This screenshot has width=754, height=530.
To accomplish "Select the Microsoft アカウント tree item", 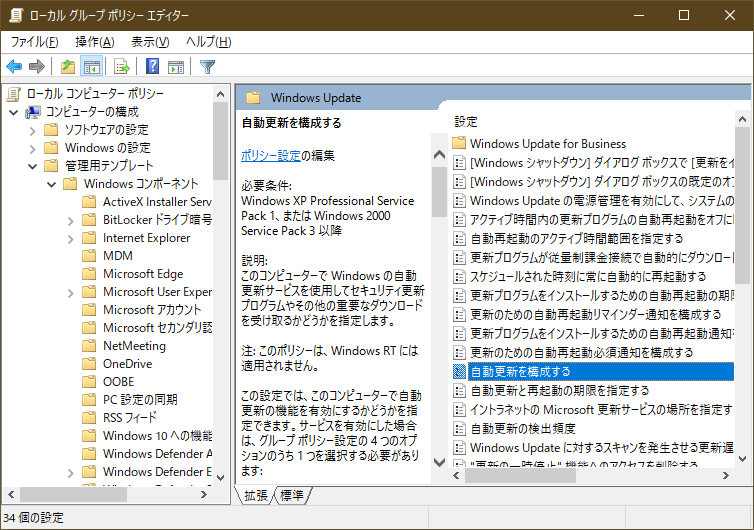I will pos(152,310).
